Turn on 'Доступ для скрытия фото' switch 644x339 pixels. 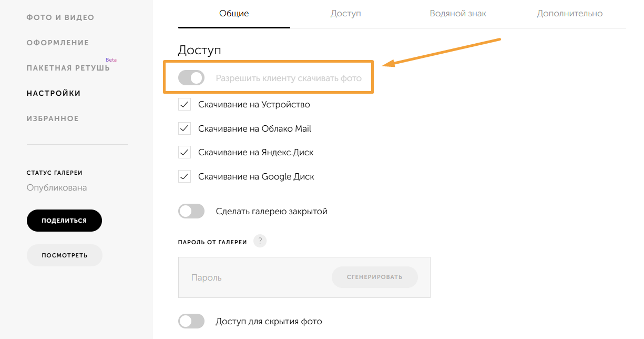point(191,321)
